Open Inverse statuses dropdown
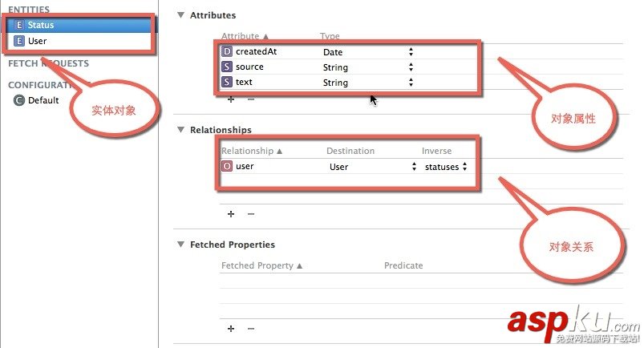This screenshot has width=644, height=348. (464, 167)
